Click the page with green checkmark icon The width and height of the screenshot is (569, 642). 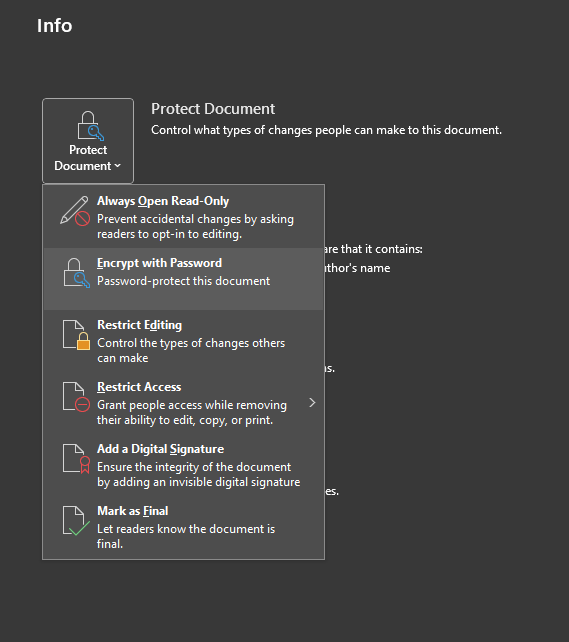pos(76,521)
